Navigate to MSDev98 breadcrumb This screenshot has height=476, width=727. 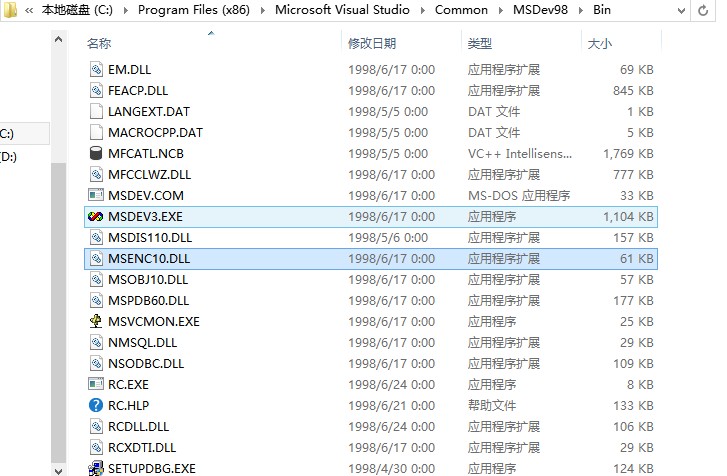(540, 10)
